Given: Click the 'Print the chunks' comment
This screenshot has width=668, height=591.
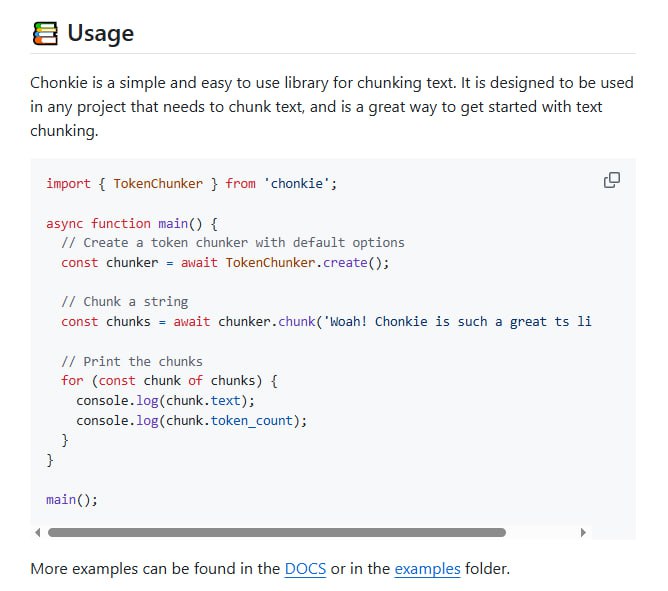Looking at the screenshot, I should pyautogui.click(x=131, y=361).
